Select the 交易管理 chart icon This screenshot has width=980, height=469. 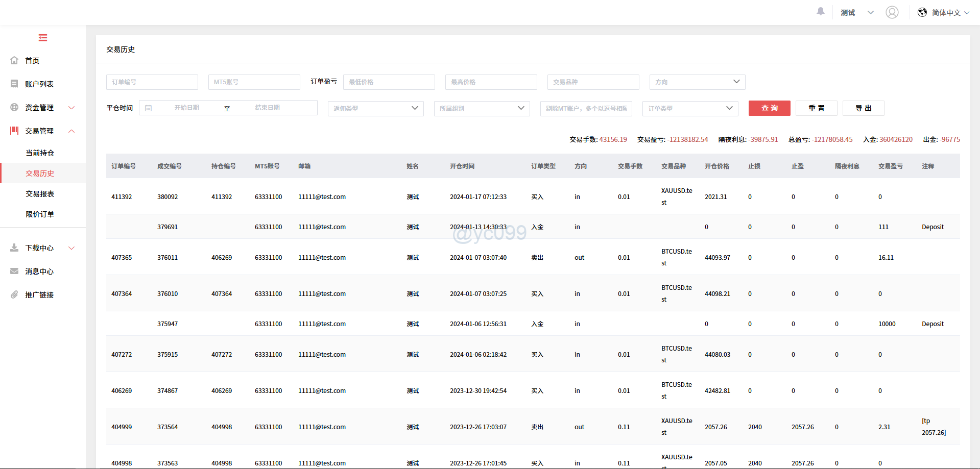(x=14, y=131)
